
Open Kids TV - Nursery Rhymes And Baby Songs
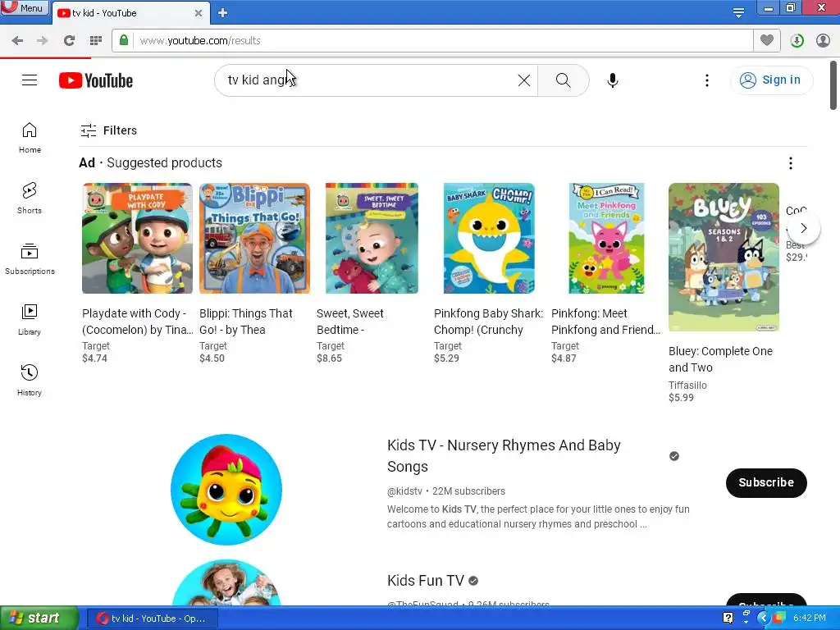504,456
